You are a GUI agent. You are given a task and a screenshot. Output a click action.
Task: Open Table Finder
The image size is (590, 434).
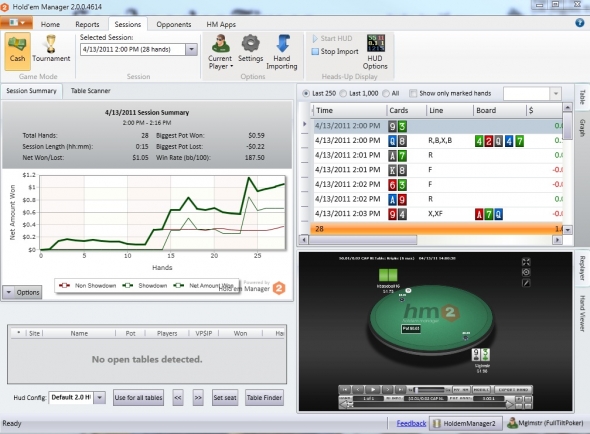[264, 397]
